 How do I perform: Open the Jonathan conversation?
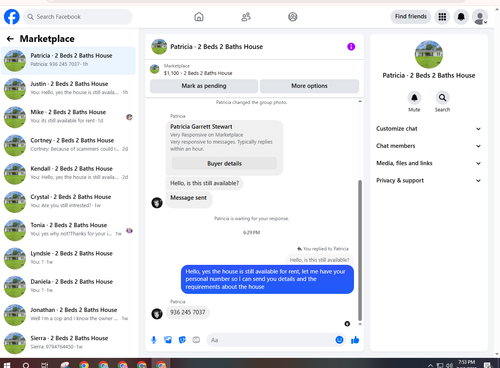coord(68,315)
